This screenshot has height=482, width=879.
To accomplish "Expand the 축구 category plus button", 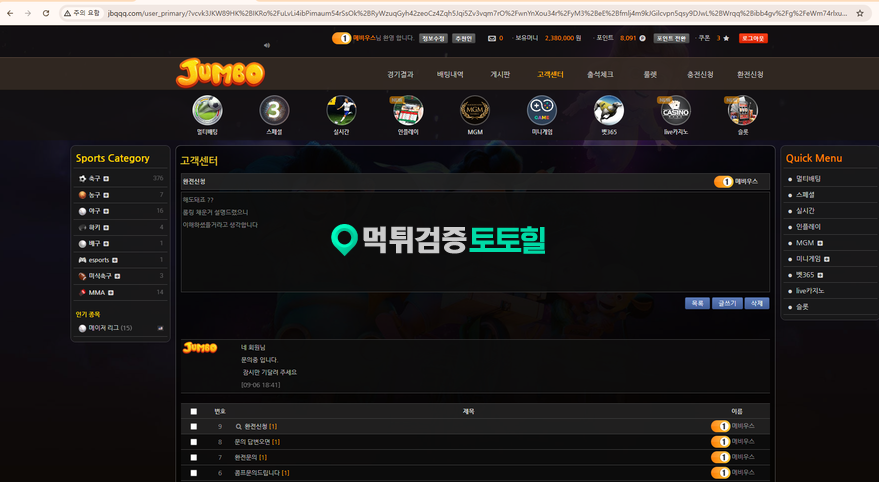I will pyautogui.click(x=106, y=179).
